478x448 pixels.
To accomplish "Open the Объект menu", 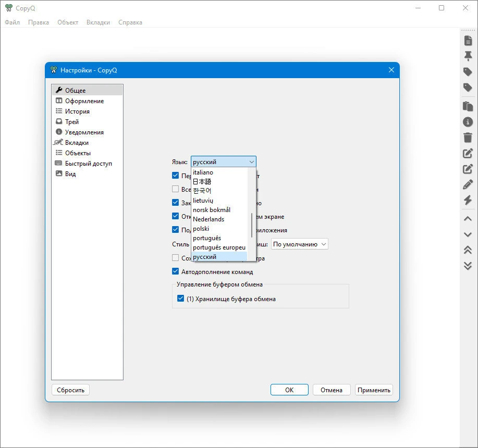I will [x=68, y=22].
